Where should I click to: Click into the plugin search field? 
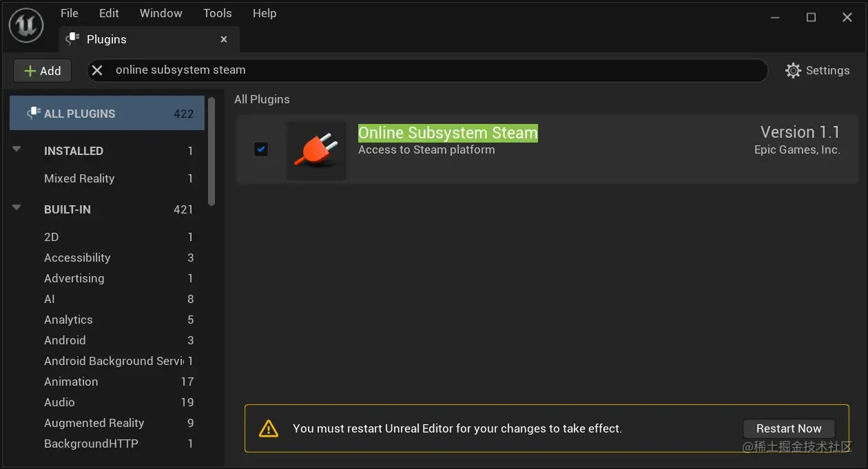pos(427,70)
